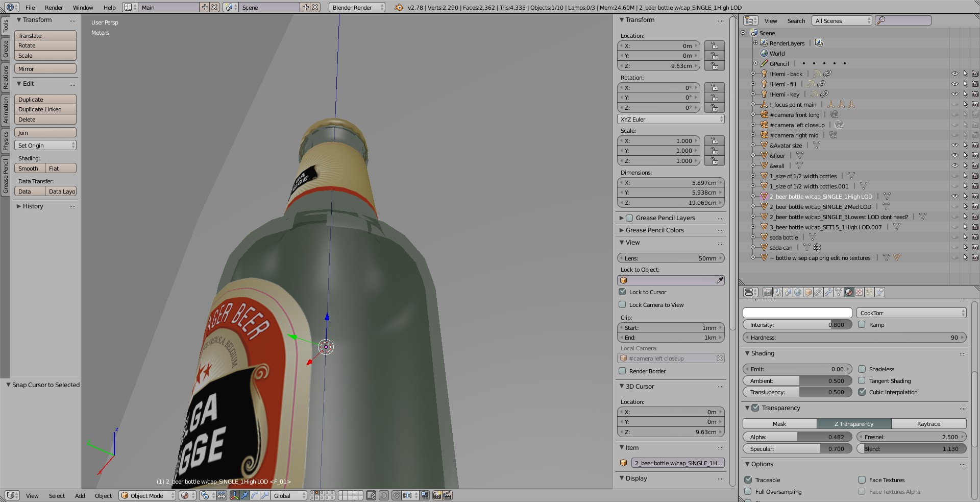Click the Mirror button
980x502 pixels.
click(45, 68)
